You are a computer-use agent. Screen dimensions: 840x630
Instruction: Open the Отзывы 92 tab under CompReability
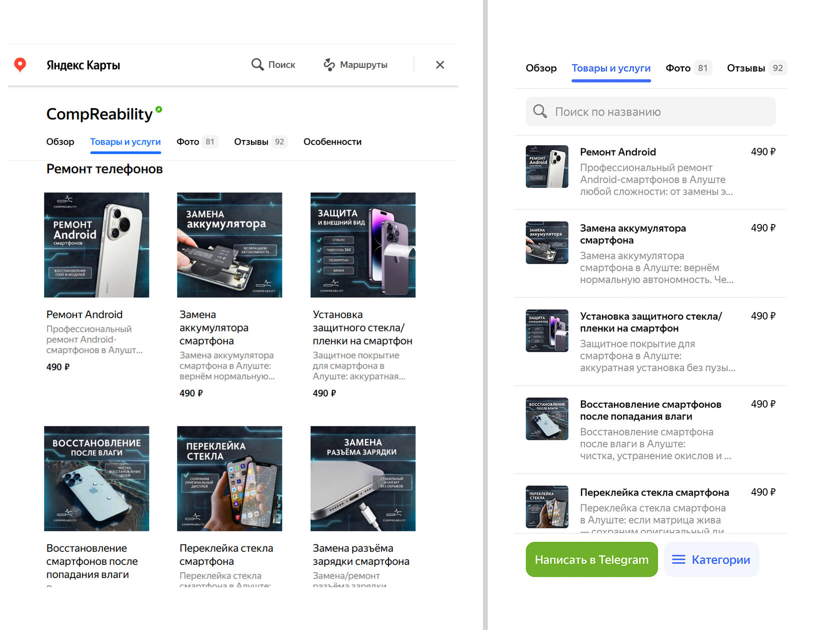[260, 142]
